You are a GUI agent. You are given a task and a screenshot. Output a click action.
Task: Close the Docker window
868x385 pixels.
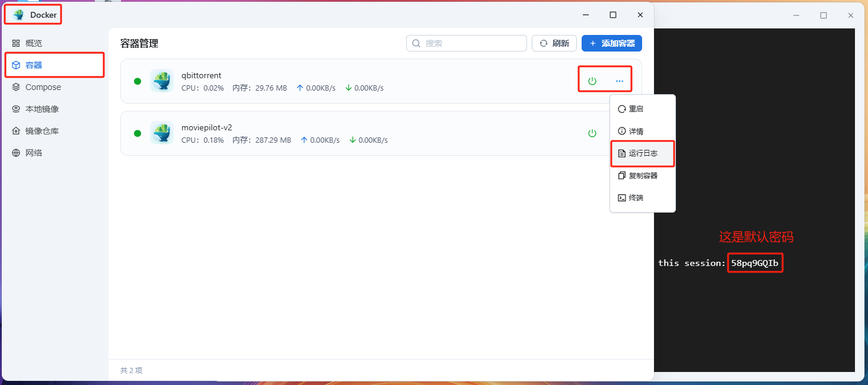pyautogui.click(x=640, y=15)
